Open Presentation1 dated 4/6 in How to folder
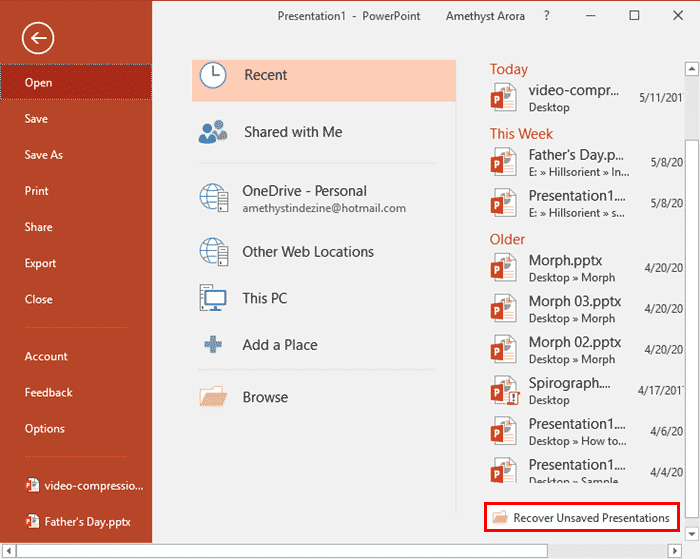700x559 pixels. click(586, 431)
